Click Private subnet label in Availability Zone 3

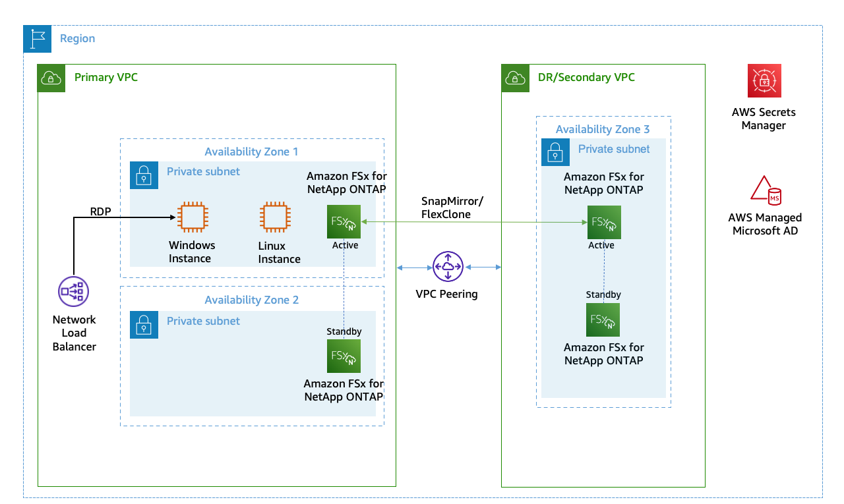[614, 149]
